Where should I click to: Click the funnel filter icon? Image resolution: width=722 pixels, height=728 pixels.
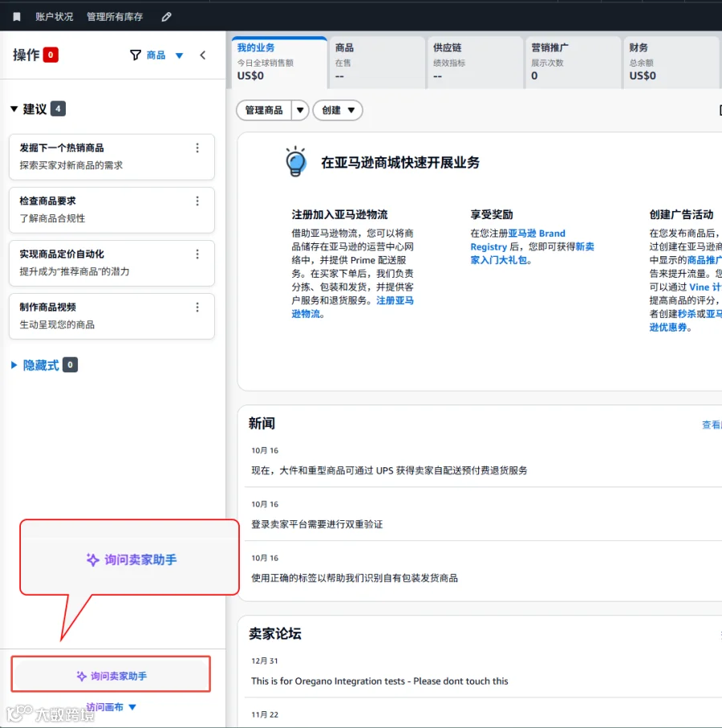135,55
